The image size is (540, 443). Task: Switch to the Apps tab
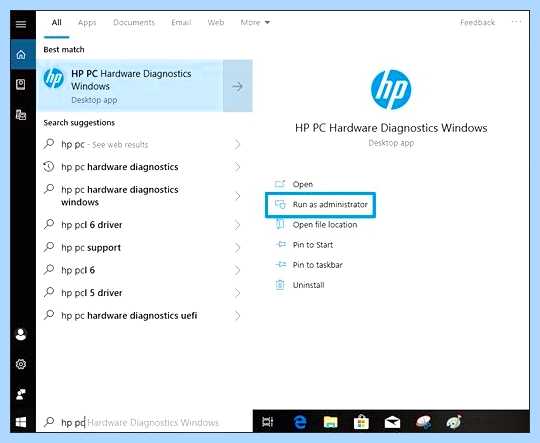coord(87,23)
